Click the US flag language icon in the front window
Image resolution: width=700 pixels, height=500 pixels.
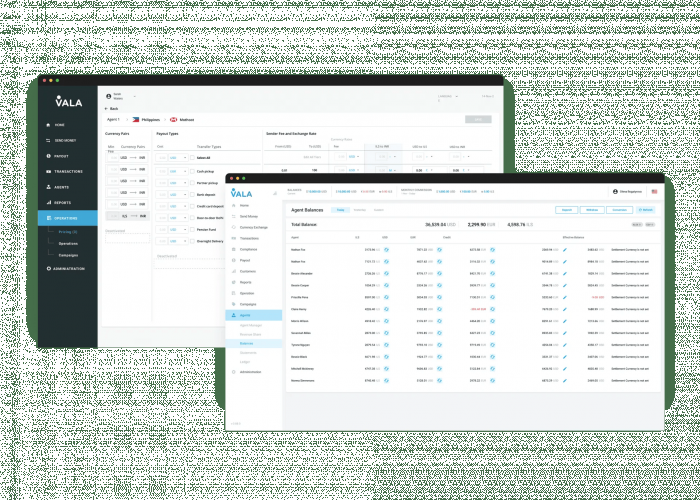point(654,192)
